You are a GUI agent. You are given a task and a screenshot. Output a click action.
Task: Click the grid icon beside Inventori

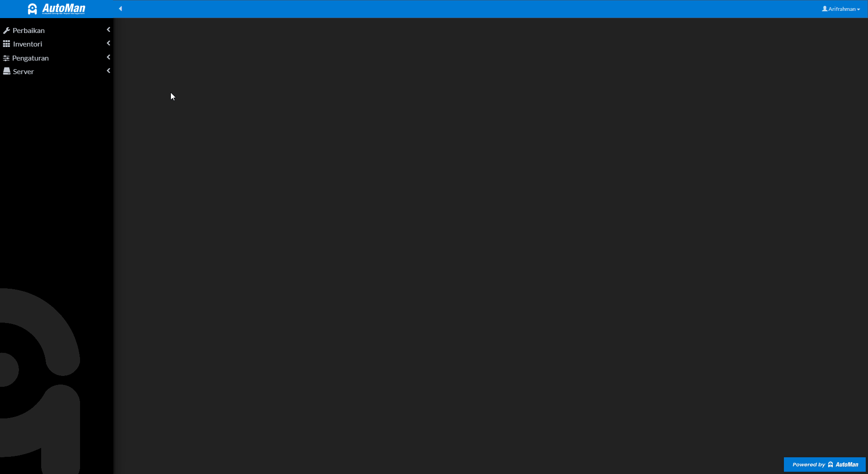click(6, 44)
